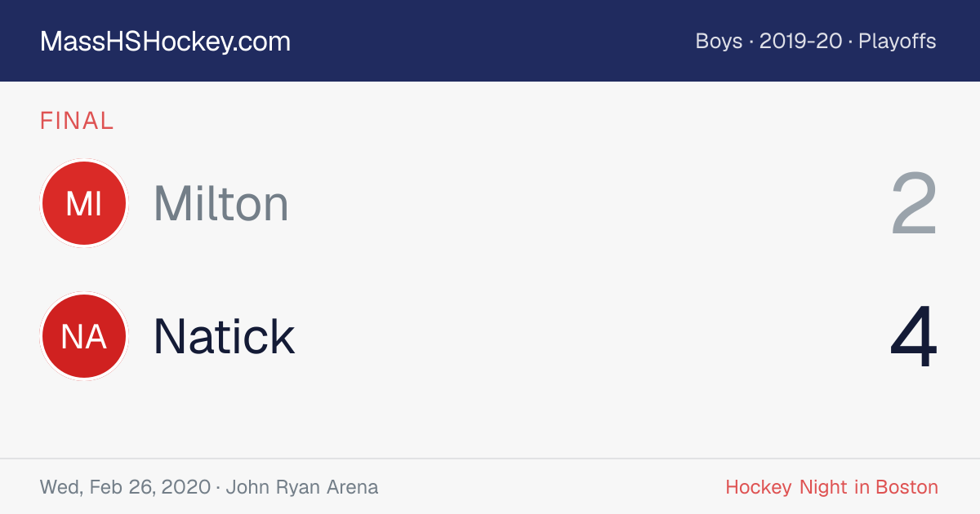This screenshot has height=514, width=980.
Task: Click empty navy header bar beside site title
Action: [x=490, y=41]
